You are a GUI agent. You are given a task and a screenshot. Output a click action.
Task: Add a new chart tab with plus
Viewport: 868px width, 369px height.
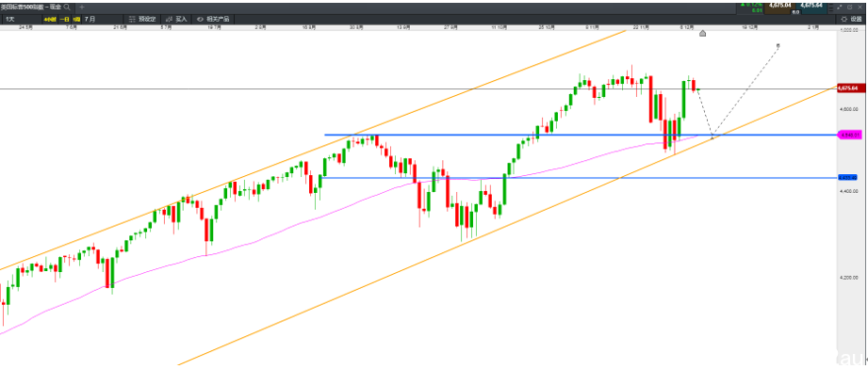point(82,8)
